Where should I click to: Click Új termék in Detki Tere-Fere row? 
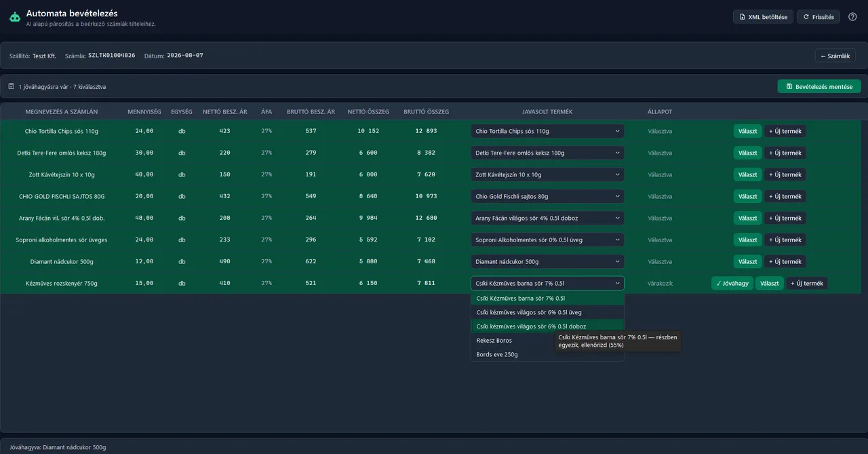click(785, 153)
